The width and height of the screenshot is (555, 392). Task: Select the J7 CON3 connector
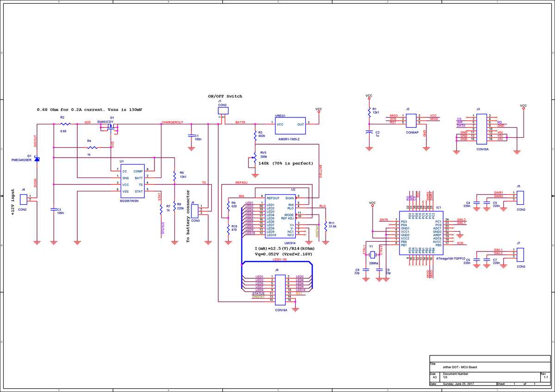coord(521,256)
